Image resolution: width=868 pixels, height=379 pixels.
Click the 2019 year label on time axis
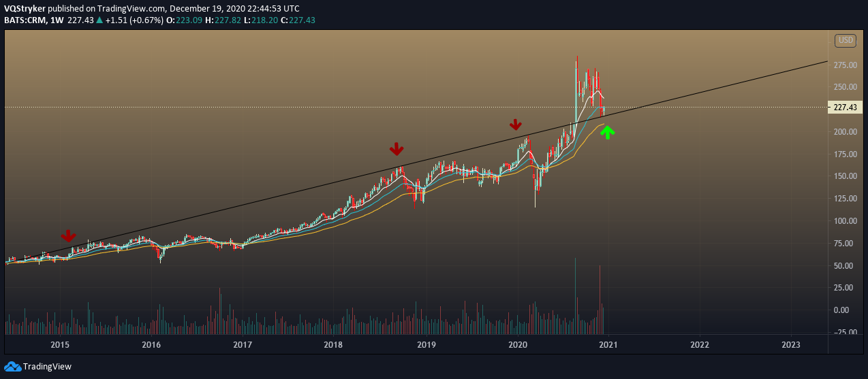[x=426, y=345]
